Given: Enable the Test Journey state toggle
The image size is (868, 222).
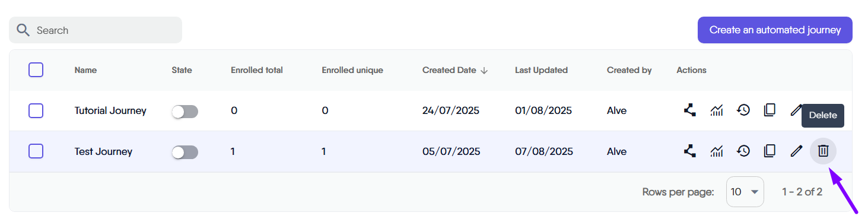Looking at the screenshot, I should (185, 152).
